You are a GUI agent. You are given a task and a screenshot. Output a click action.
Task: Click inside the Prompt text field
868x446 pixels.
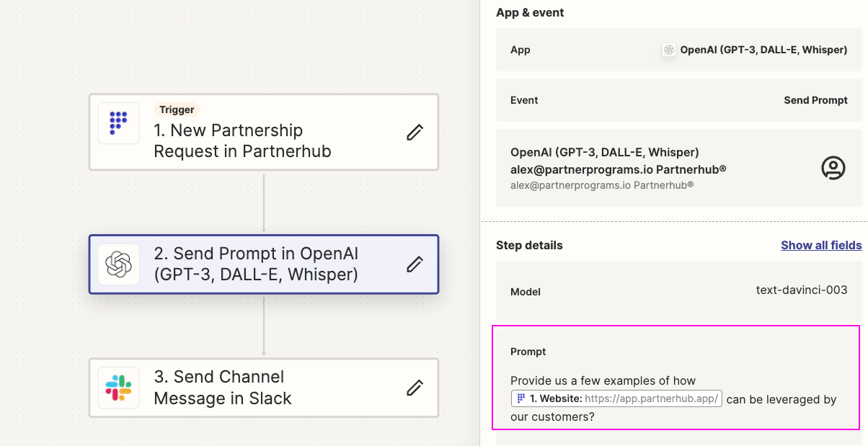pyautogui.click(x=676, y=378)
